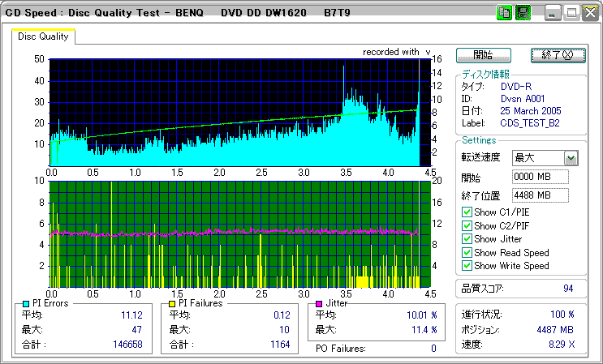Click the yellow PI Failures legend square
This screenshot has width=603, height=364.
(171, 303)
